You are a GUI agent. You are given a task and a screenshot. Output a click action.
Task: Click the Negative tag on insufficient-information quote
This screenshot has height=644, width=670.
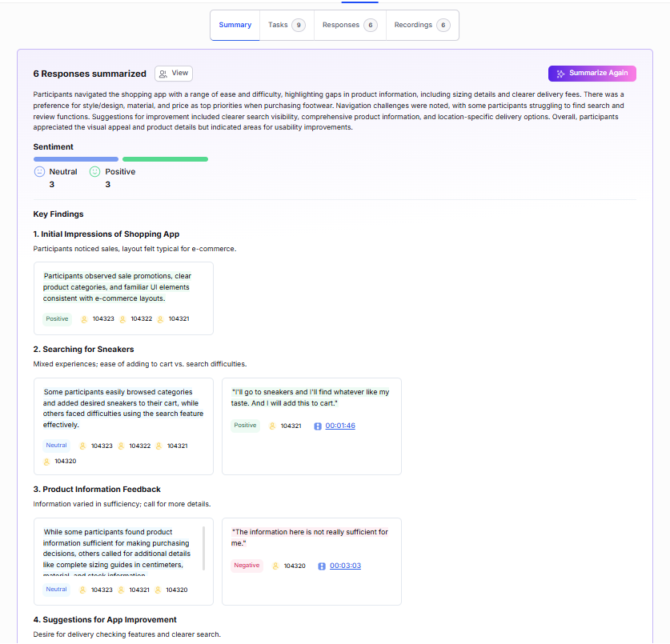(247, 566)
